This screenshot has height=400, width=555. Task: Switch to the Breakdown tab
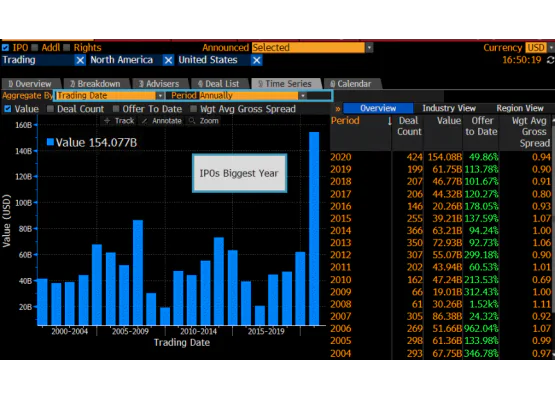pyautogui.click(x=95, y=84)
